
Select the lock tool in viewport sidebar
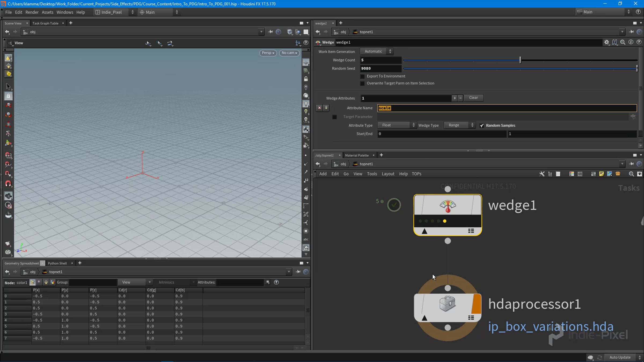[x=8, y=96]
